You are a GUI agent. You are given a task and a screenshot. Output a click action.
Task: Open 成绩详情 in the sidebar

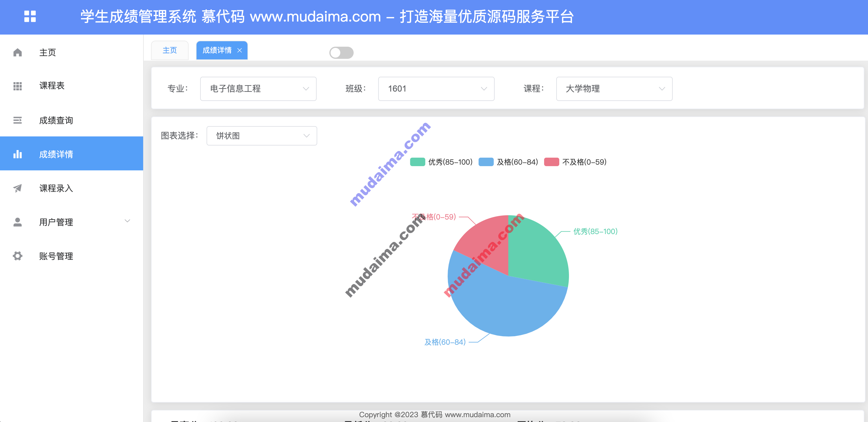72,154
